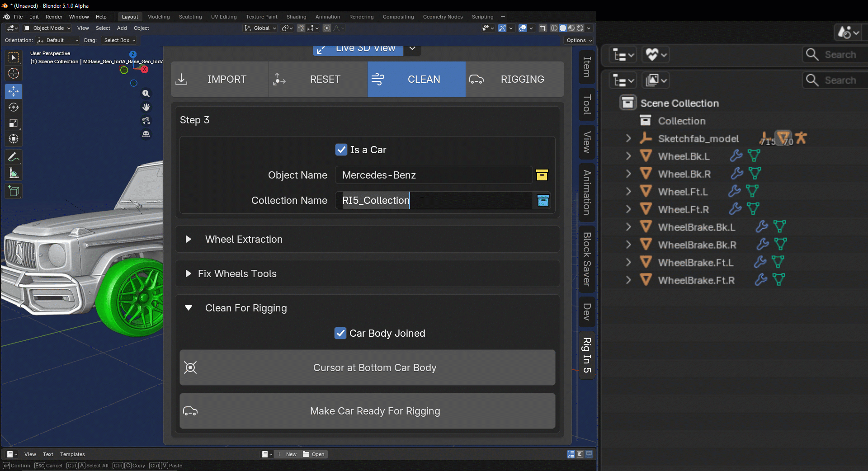Click the viewport zoom magnifier icon
Viewport: 868px width, 471px height.
coord(146,94)
